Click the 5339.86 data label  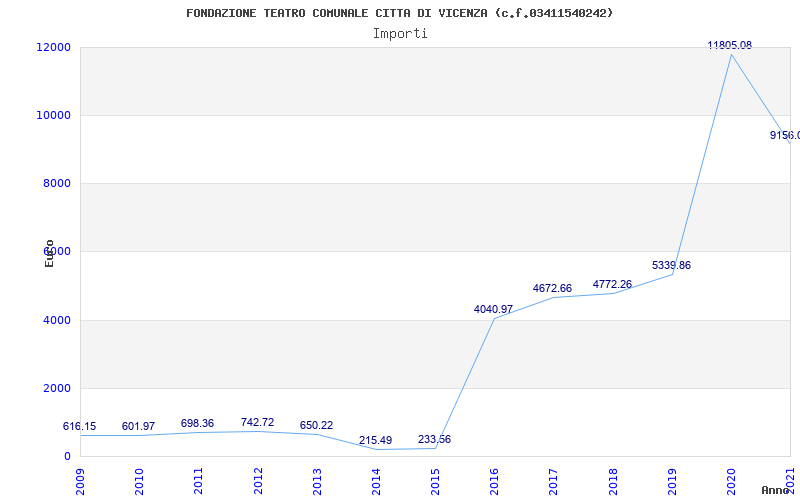pos(671,265)
